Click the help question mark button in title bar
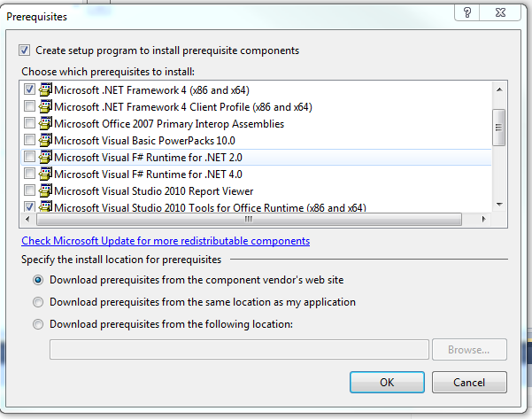Viewport: 532px width, 419px height. click(466, 11)
